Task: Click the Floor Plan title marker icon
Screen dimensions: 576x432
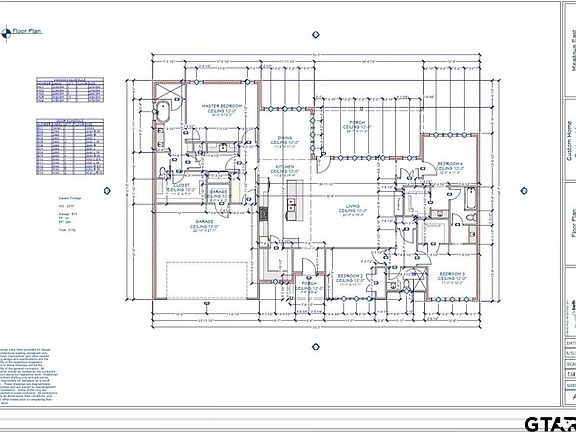Action: coord(6,34)
